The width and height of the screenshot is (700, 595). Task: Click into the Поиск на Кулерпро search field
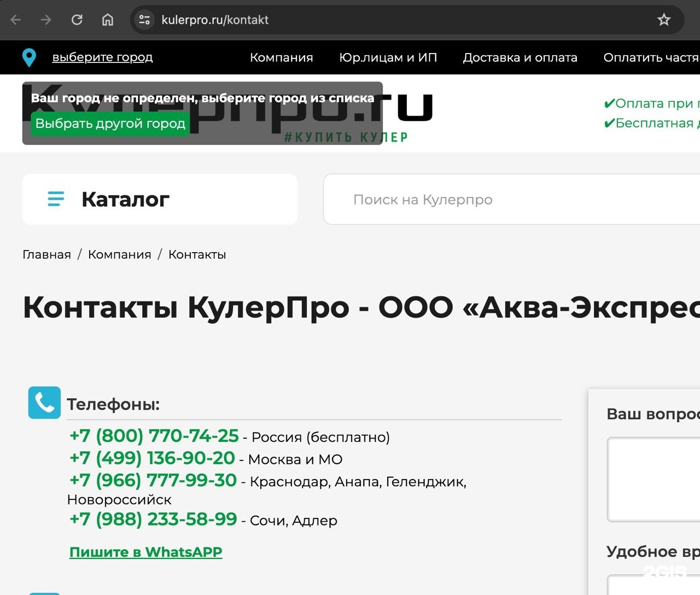coord(511,199)
